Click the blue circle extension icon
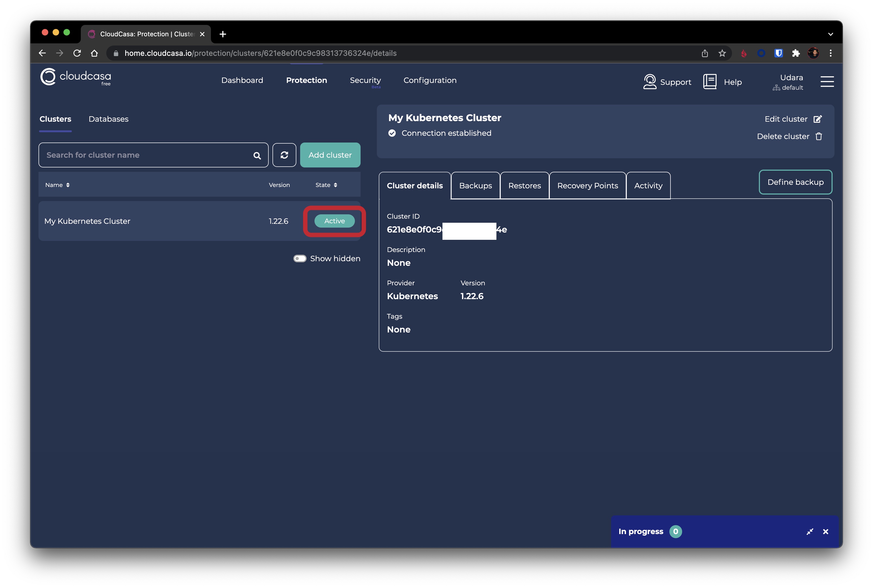Viewport: 873px width, 588px height. click(x=761, y=53)
